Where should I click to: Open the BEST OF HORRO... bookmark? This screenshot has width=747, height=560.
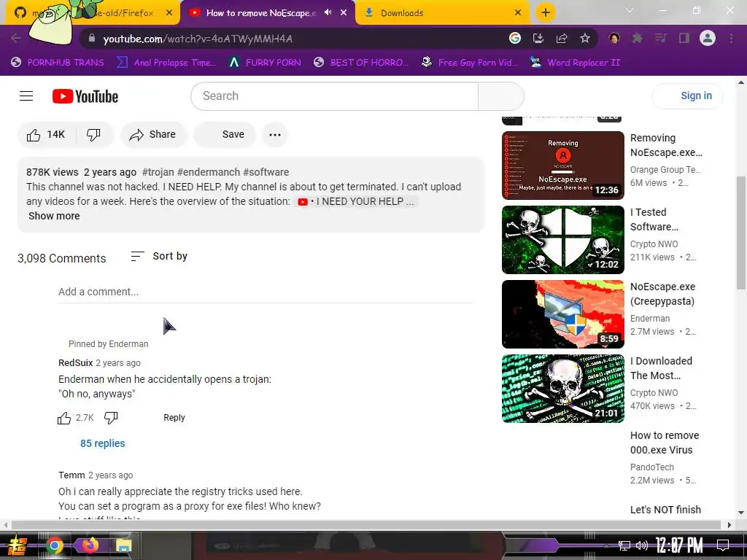coord(361,63)
